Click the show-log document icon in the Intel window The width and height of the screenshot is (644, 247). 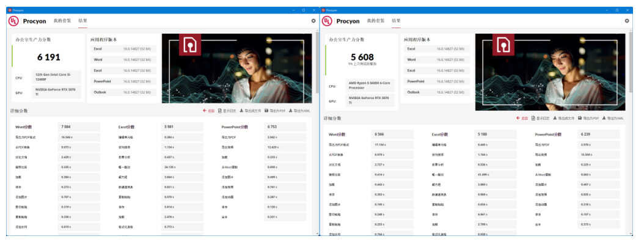(220, 111)
